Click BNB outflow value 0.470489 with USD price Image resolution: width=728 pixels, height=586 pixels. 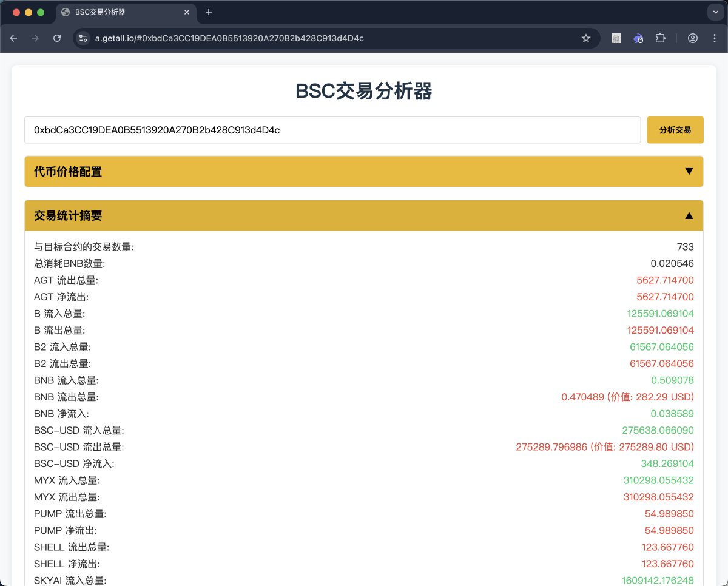[x=628, y=397]
